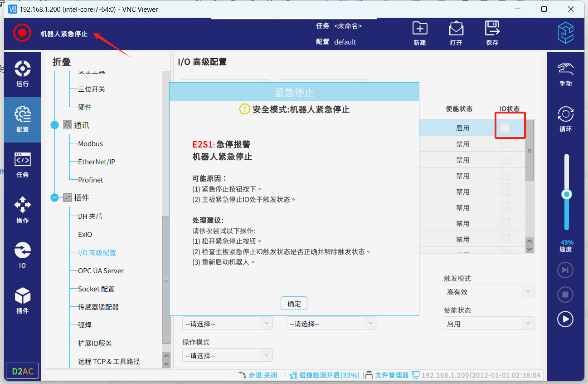Open the 运行 (Run) panel icon
The width and height of the screenshot is (588, 384).
[22, 74]
